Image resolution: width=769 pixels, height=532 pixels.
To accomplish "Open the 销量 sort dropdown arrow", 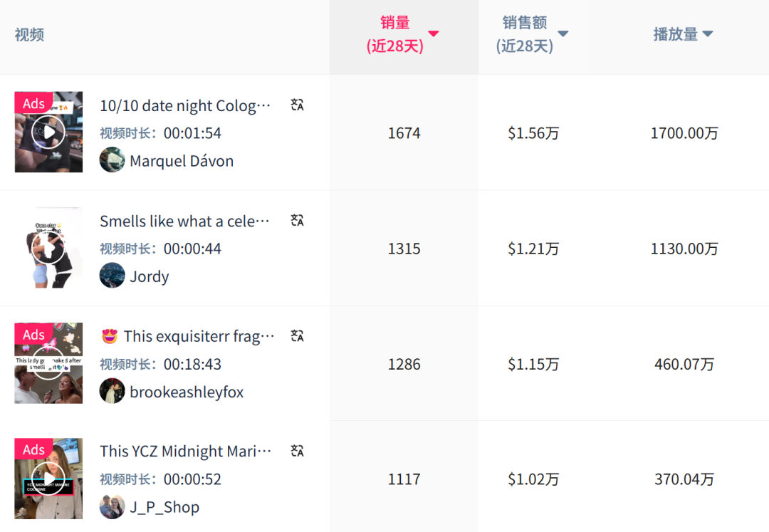I will point(434,33).
